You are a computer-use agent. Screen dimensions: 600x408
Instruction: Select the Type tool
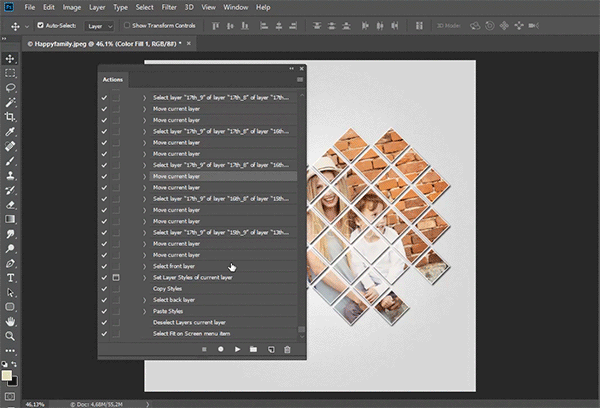click(x=10, y=277)
